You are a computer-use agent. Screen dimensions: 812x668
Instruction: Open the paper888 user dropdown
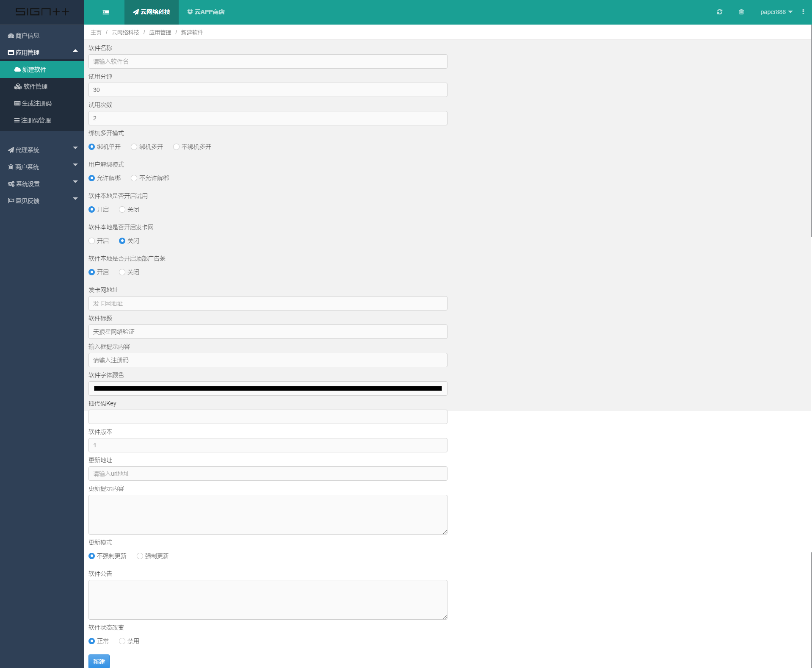coord(776,12)
